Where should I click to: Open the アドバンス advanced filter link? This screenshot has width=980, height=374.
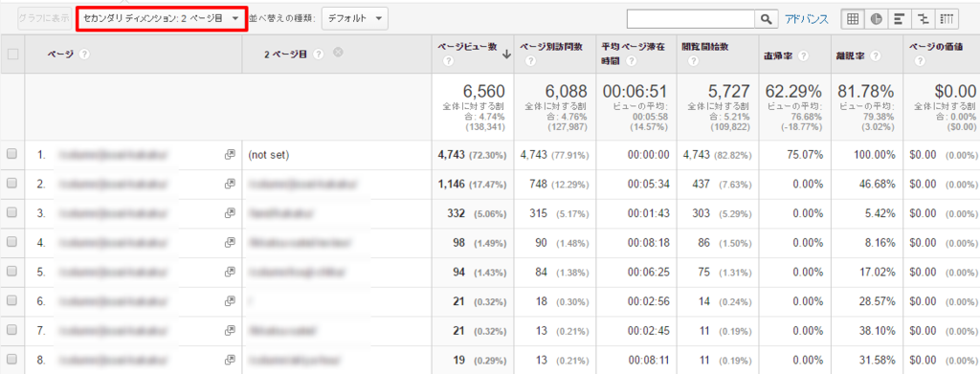tap(807, 19)
